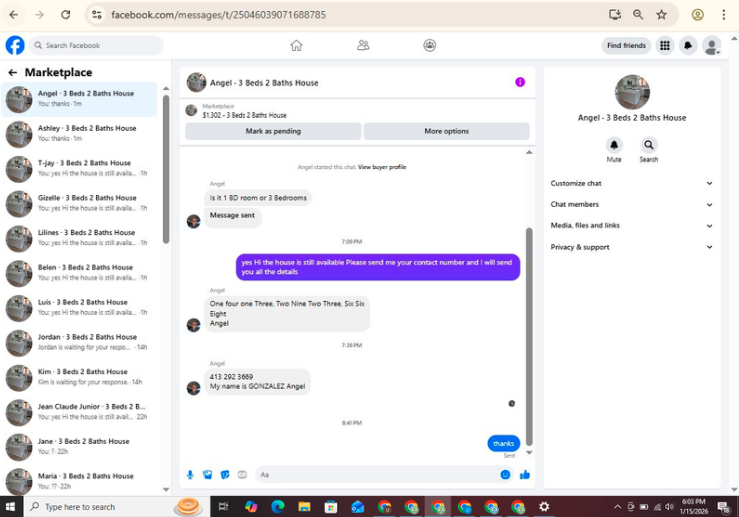Click the install app icon in address bar
This screenshot has height=517, width=739.
click(615, 15)
